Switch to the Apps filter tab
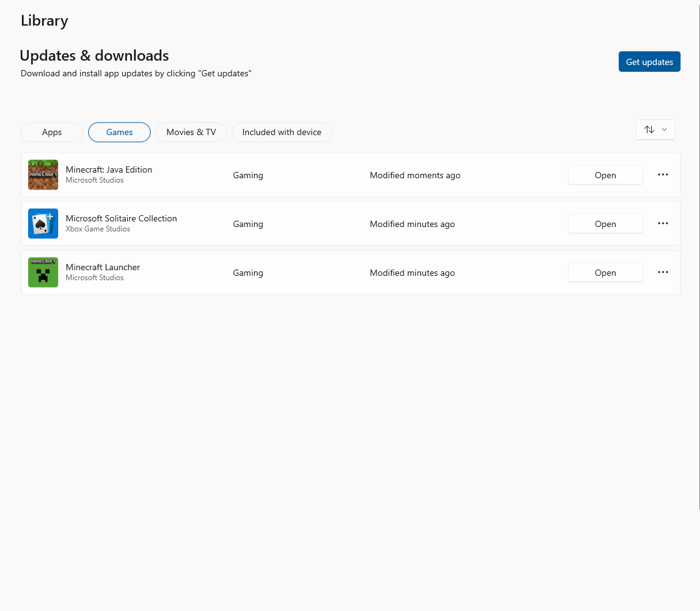This screenshot has height=611, width=700. (x=52, y=133)
